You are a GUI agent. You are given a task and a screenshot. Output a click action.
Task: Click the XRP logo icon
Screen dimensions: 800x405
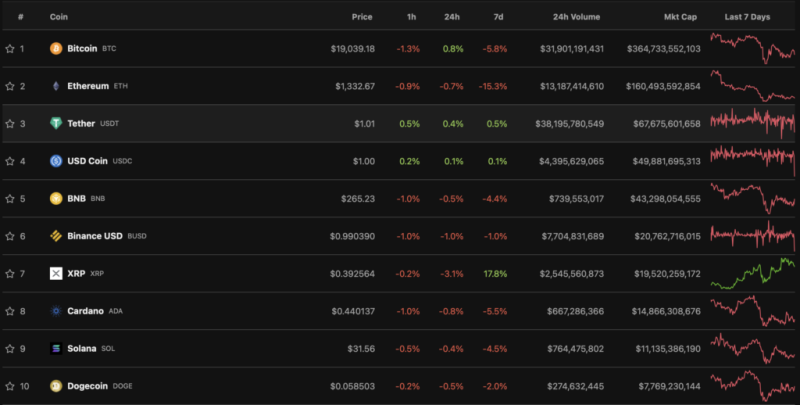point(56,273)
